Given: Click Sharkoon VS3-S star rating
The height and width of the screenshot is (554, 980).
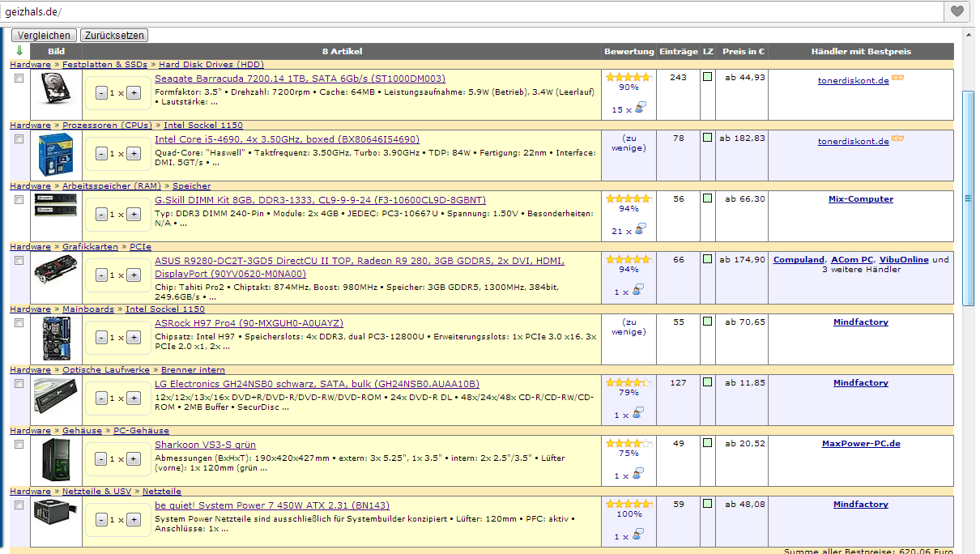Looking at the screenshot, I should click(x=628, y=443).
